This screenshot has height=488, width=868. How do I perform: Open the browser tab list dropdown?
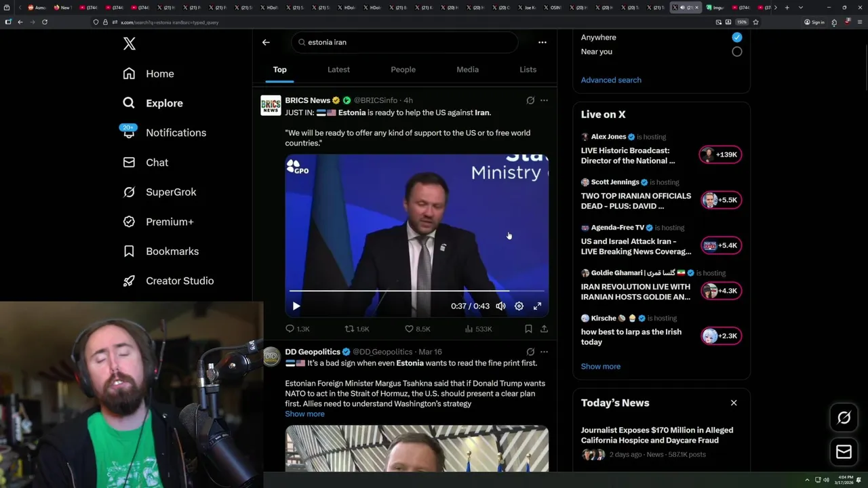(801, 7)
